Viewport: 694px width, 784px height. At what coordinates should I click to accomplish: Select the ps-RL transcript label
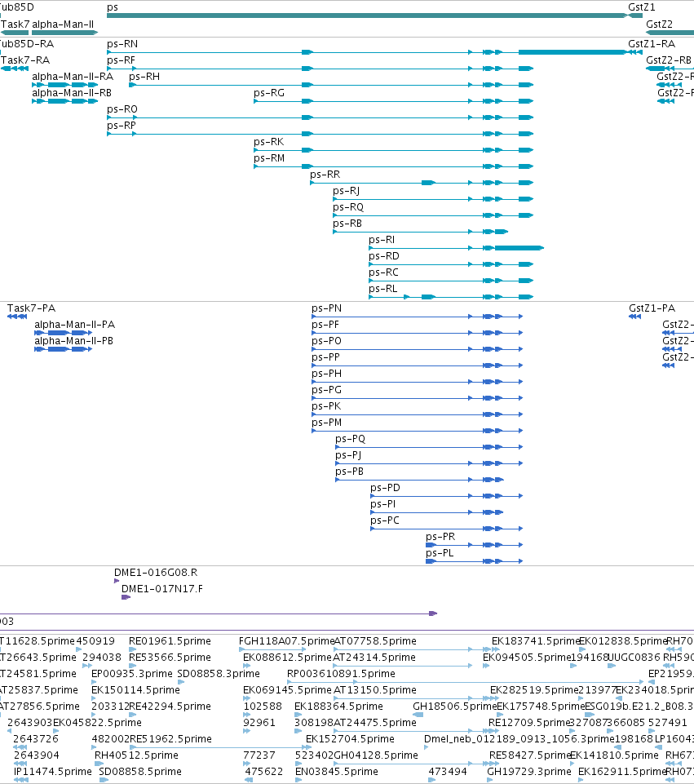(383, 289)
